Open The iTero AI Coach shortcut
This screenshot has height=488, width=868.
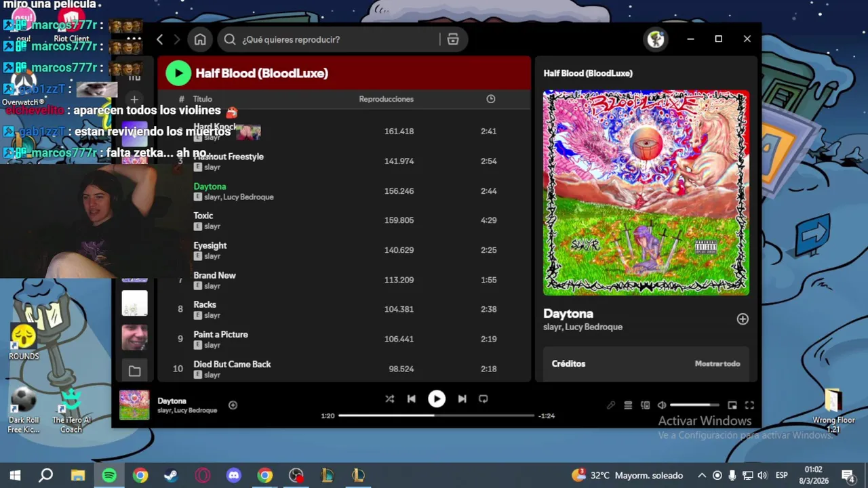click(71, 411)
